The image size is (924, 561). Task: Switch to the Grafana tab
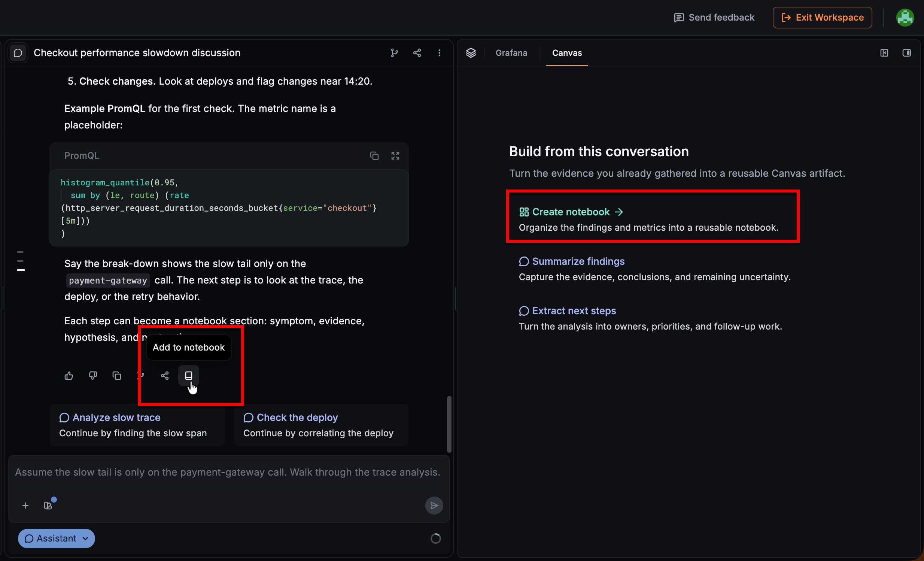511,53
